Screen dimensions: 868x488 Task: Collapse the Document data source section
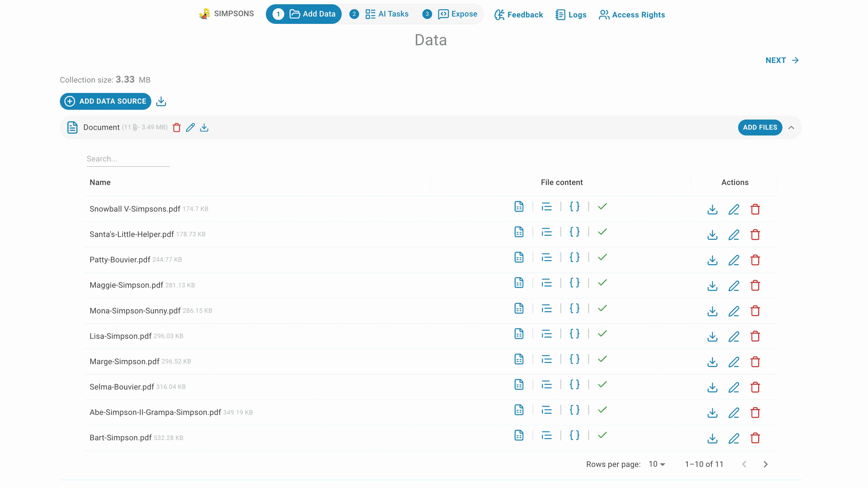[791, 128]
